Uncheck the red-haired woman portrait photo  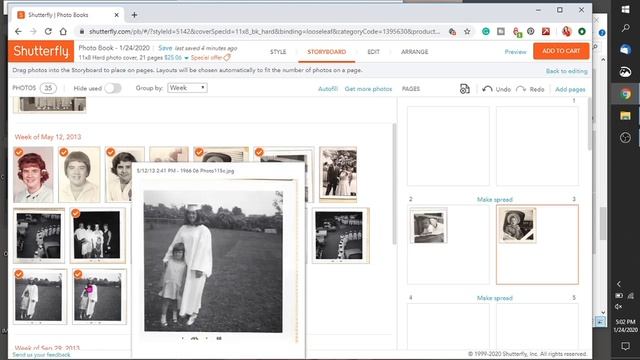(x=19, y=152)
